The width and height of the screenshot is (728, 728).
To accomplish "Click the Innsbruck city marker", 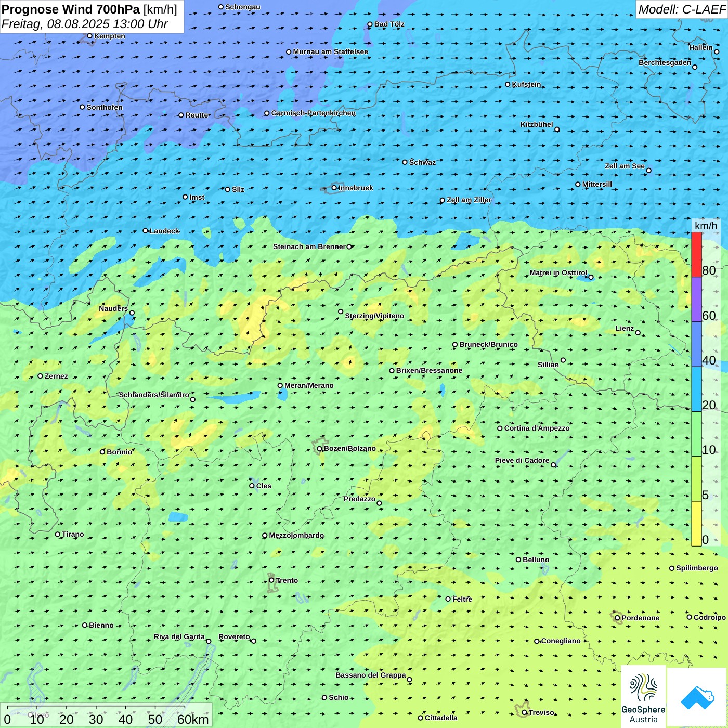I will tap(334, 188).
